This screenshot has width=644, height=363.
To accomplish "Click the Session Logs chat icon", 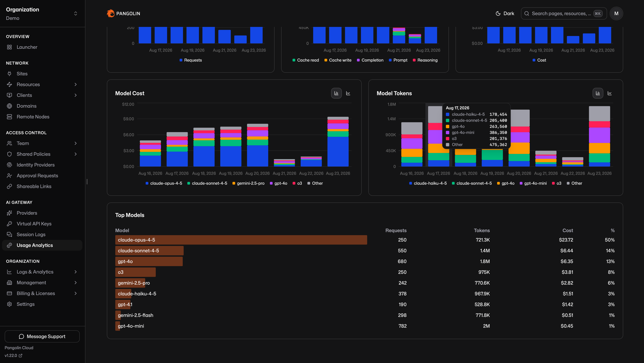I will [10, 234].
